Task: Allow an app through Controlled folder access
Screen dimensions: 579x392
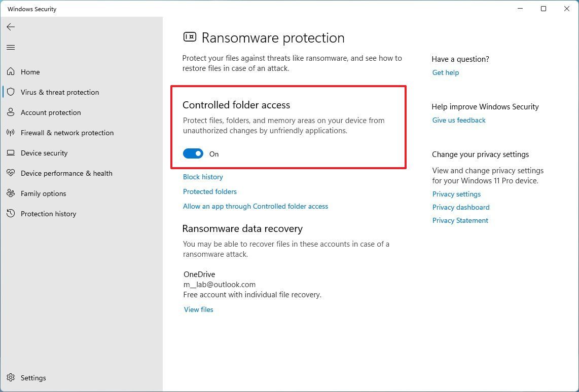Action: 256,206
